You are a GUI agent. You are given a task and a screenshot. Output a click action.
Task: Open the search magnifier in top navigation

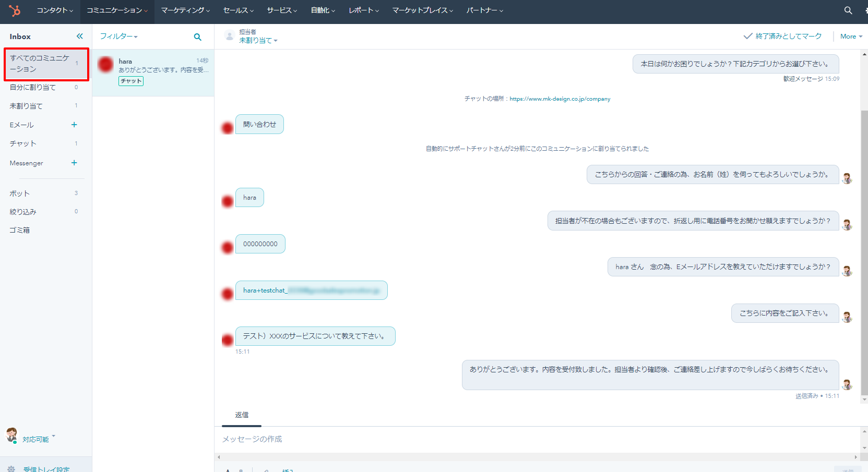click(x=848, y=10)
